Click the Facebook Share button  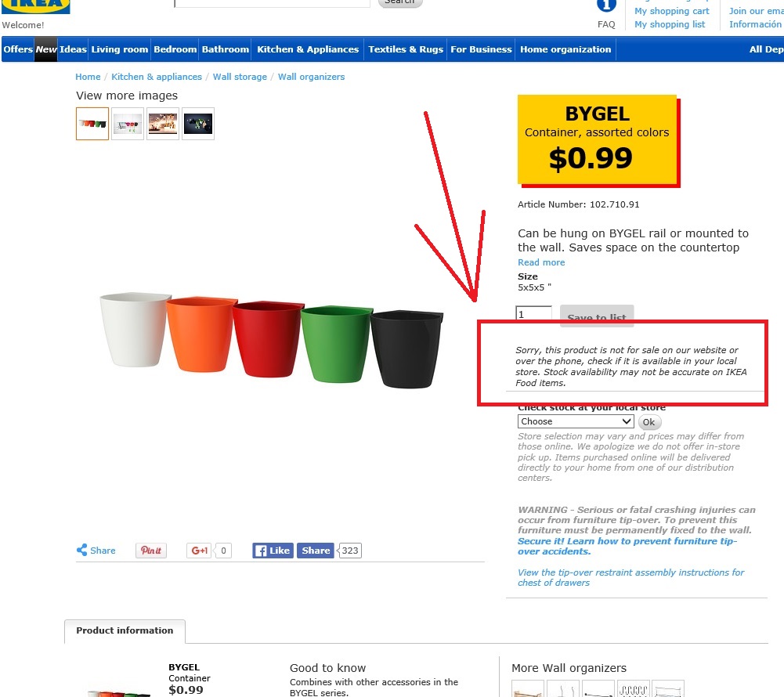click(315, 551)
